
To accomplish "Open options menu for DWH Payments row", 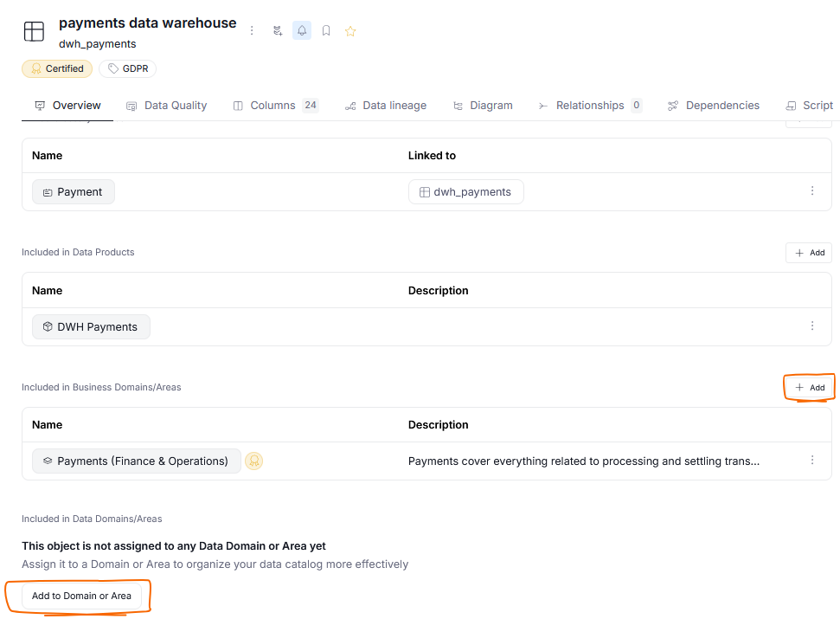I will click(x=812, y=326).
